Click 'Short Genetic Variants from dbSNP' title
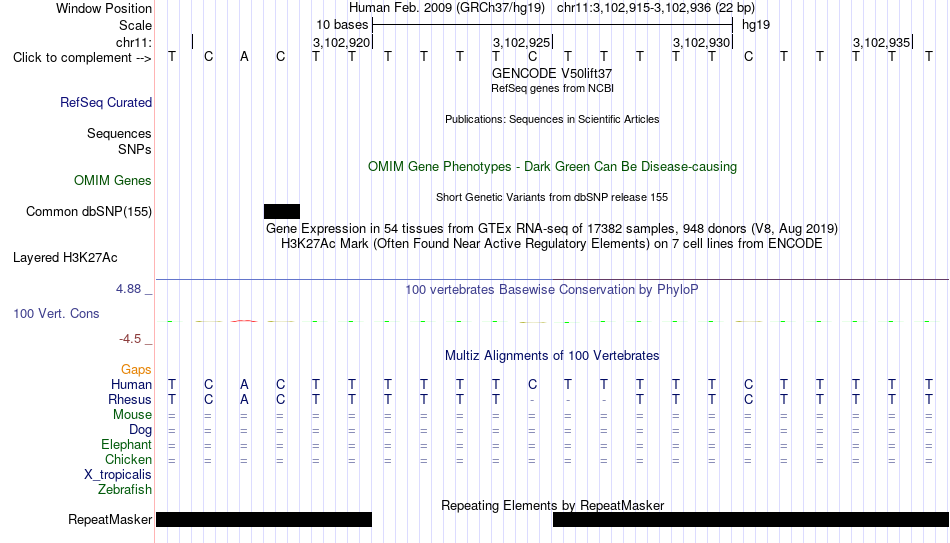 coord(552,198)
